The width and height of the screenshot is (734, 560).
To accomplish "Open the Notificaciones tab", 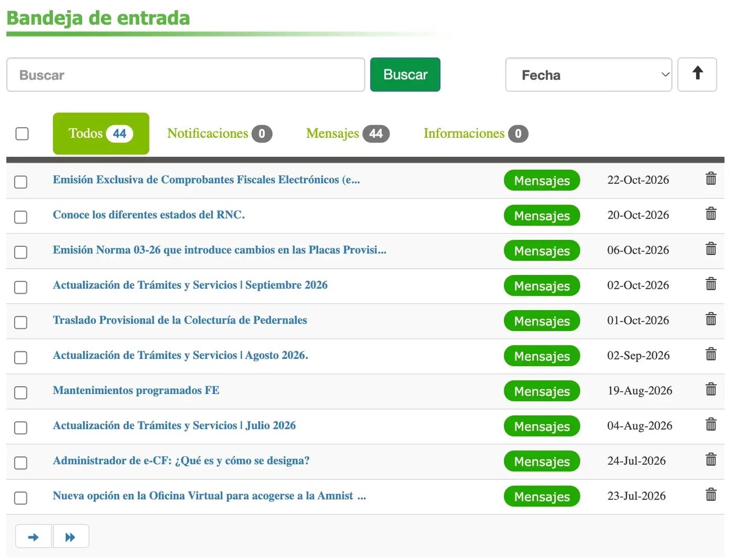I will tap(219, 134).
